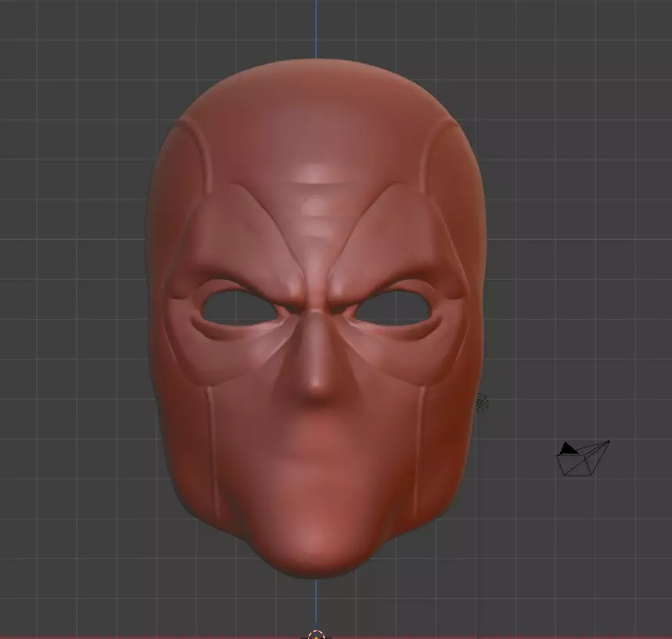
Task: Select the camera object in the viewport
Action: coord(583,458)
